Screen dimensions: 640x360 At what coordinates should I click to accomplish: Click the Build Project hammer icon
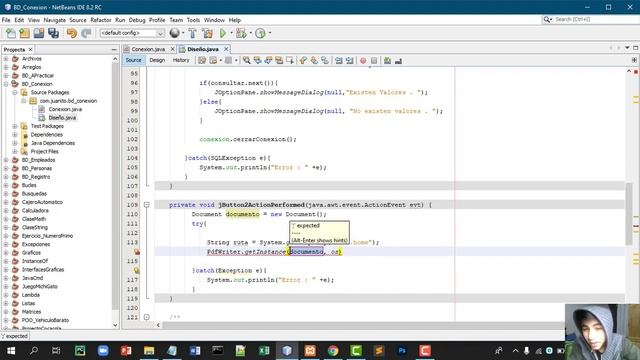click(193, 33)
